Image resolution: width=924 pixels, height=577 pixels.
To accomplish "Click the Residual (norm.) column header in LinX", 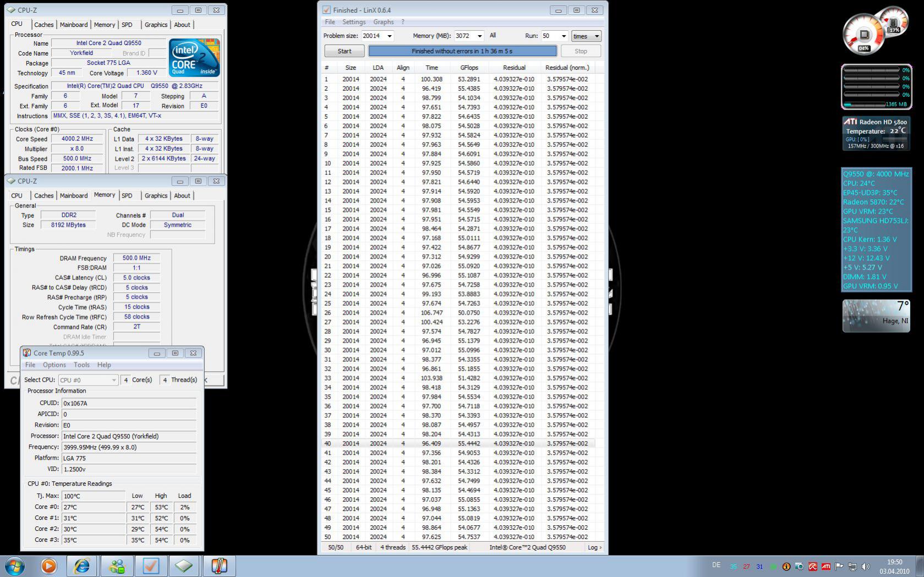I will click(567, 68).
